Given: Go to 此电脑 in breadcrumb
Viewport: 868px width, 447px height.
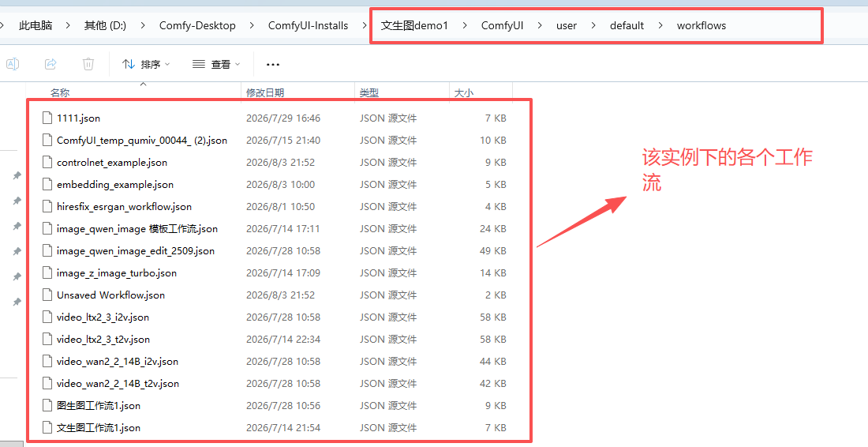Looking at the screenshot, I should coord(36,25).
